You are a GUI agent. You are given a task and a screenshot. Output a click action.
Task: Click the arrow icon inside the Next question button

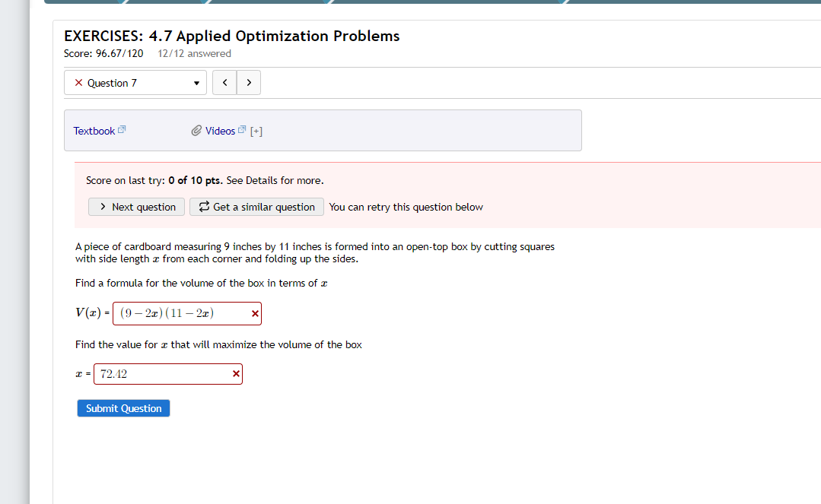102,206
